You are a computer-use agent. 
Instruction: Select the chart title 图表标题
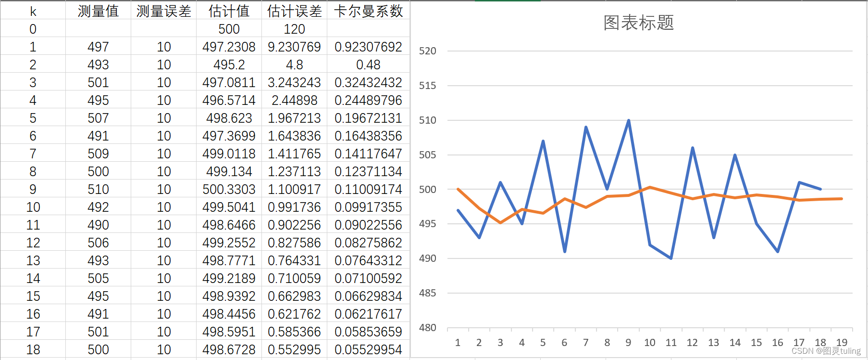coord(638,23)
